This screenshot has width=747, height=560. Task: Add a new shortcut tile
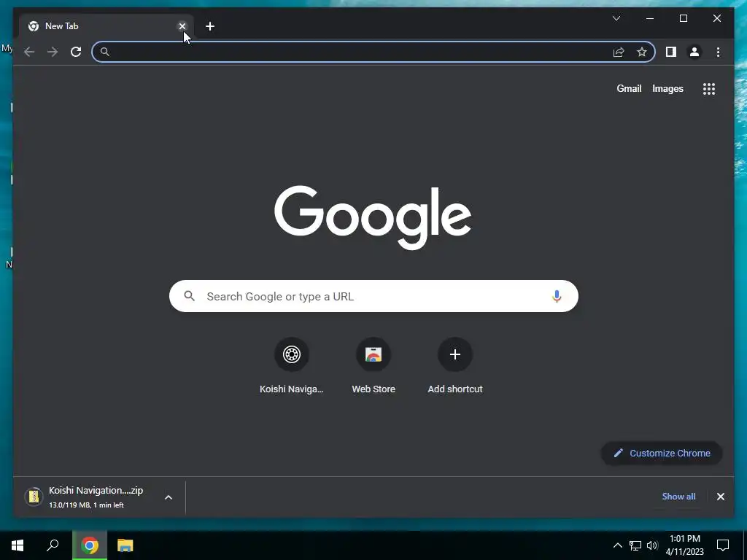(x=455, y=367)
